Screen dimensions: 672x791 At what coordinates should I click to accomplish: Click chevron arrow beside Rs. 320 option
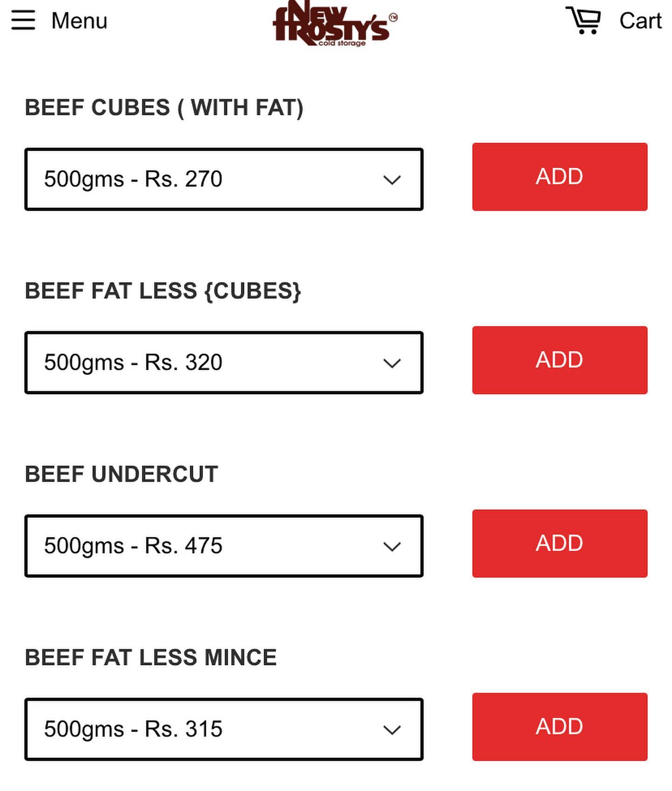pos(392,363)
